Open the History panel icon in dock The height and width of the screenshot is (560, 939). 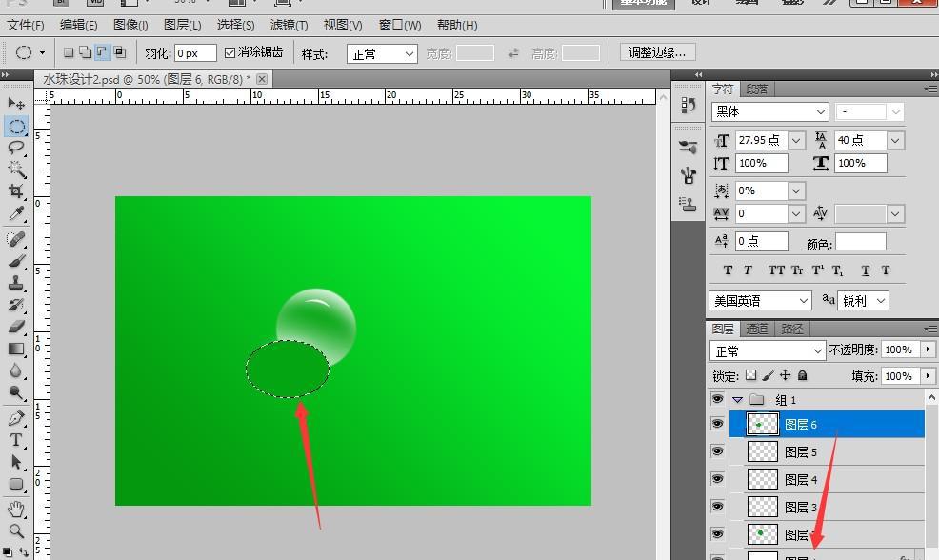click(689, 106)
